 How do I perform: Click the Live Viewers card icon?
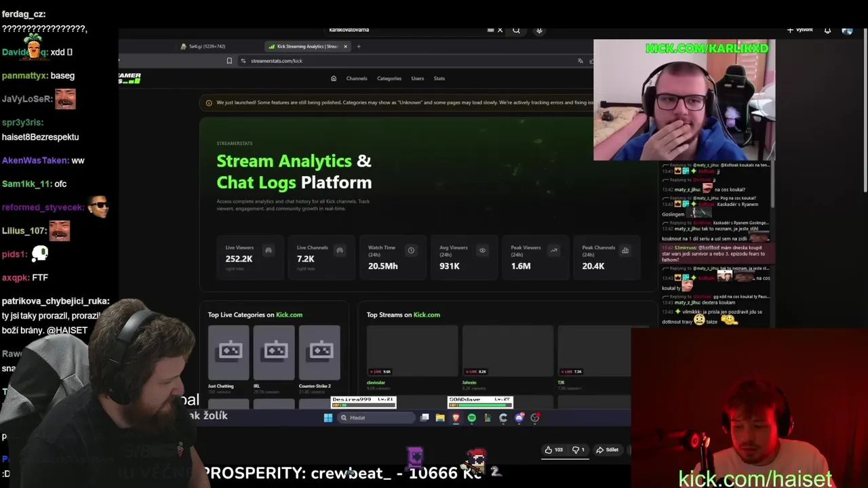click(x=269, y=251)
